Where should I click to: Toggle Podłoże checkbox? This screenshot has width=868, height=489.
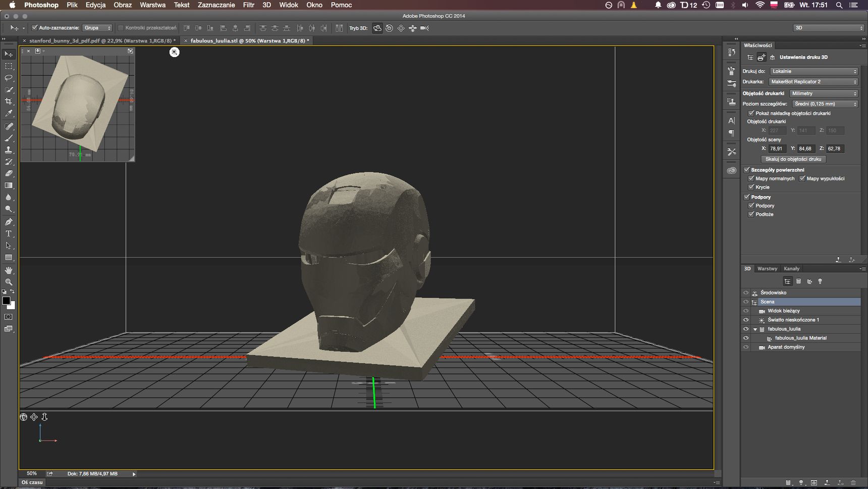click(751, 214)
